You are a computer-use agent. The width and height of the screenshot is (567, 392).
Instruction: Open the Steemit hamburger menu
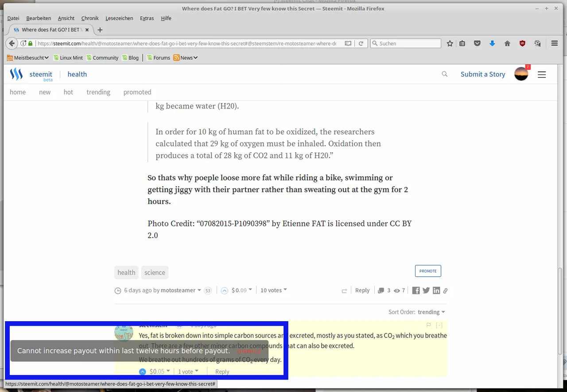[x=542, y=75]
